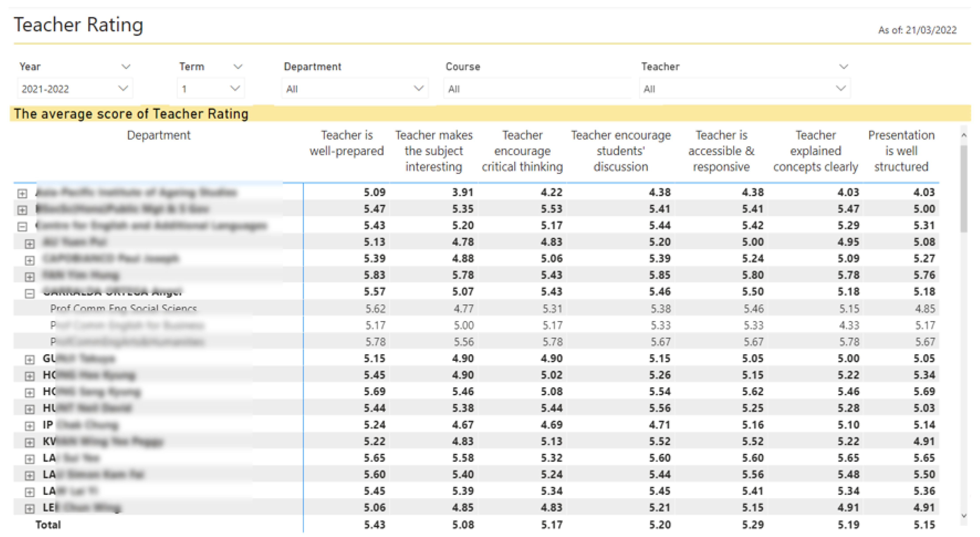Click chevron next to Year slicer header
980x537 pixels.
click(x=126, y=67)
